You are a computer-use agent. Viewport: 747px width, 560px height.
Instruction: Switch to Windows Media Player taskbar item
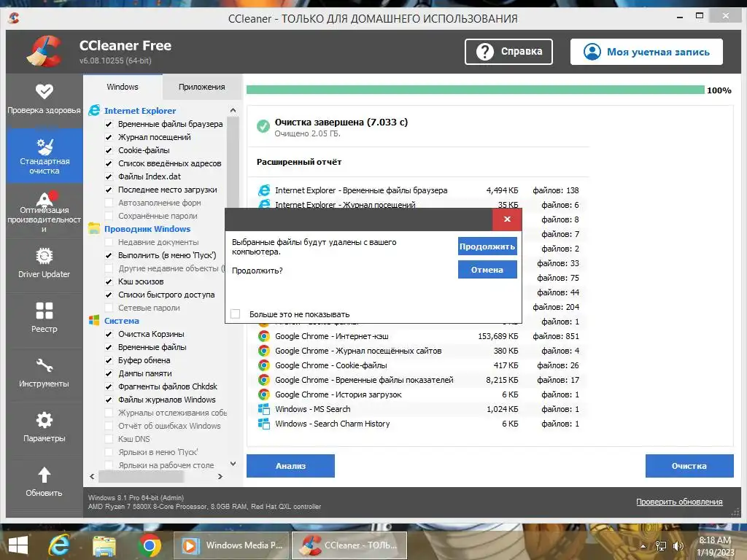click(x=231, y=545)
